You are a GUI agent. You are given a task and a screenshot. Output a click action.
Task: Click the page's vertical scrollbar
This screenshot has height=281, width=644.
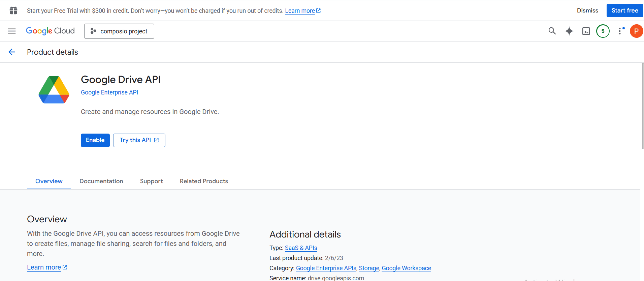tap(643, 106)
